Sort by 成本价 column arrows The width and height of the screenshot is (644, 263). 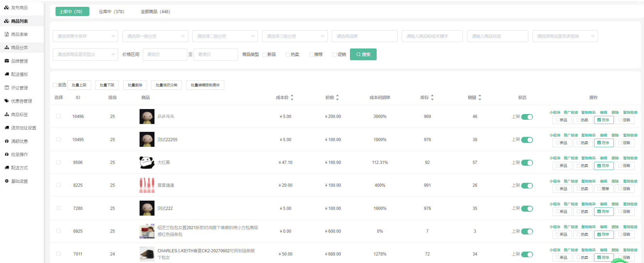(x=292, y=97)
